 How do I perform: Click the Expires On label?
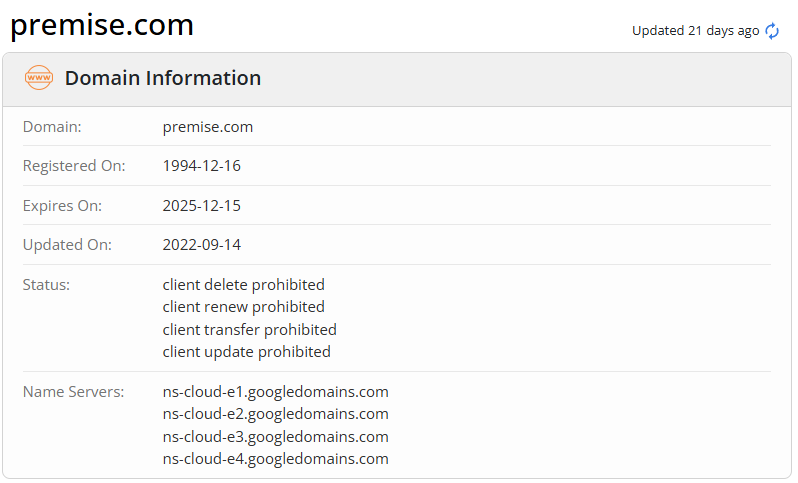click(62, 206)
